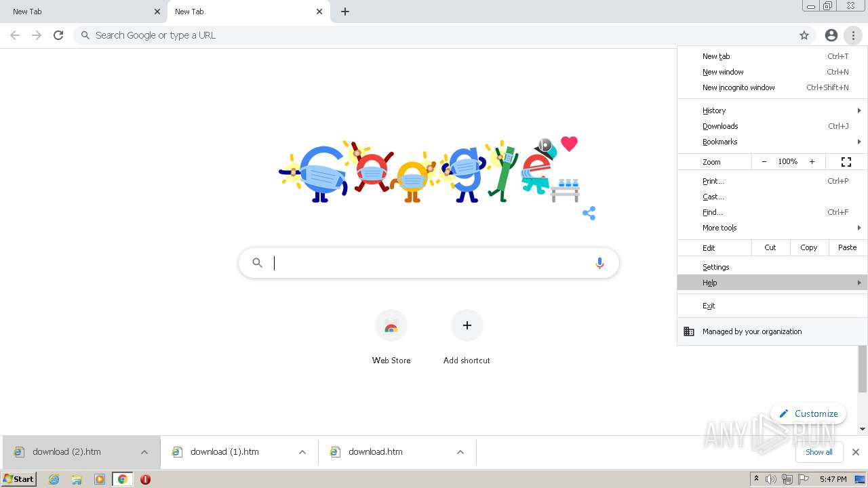This screenshot has height=488, width=868.
Task: Choose Cast from the menu
Action: coord(772,197)
